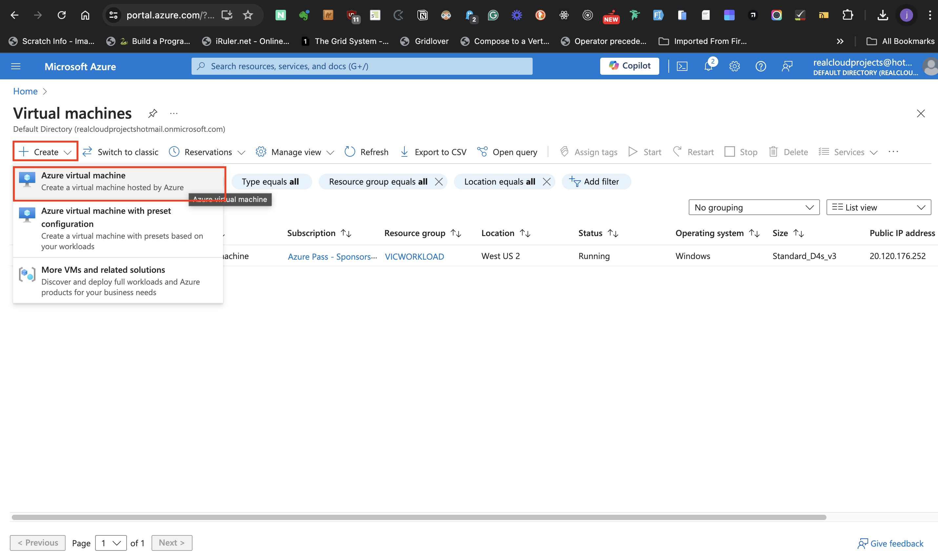
Task: Open browser downloads
Action: click(x=883, y=15)
